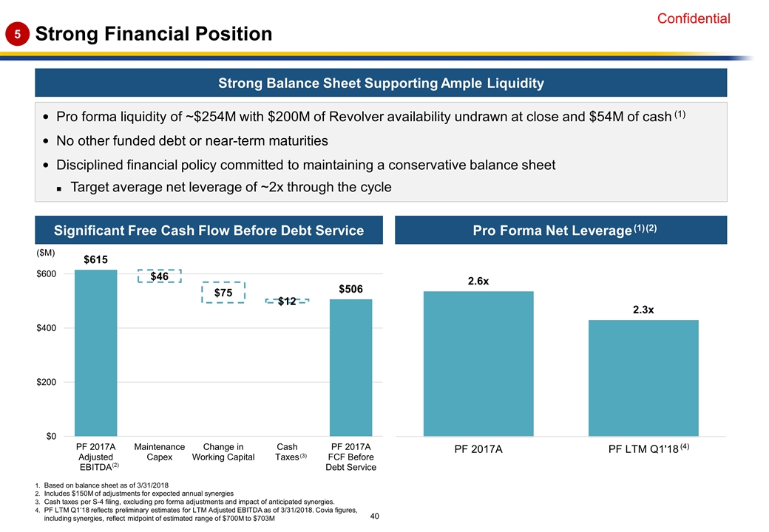Click the red Confidential label

point(694,19)
